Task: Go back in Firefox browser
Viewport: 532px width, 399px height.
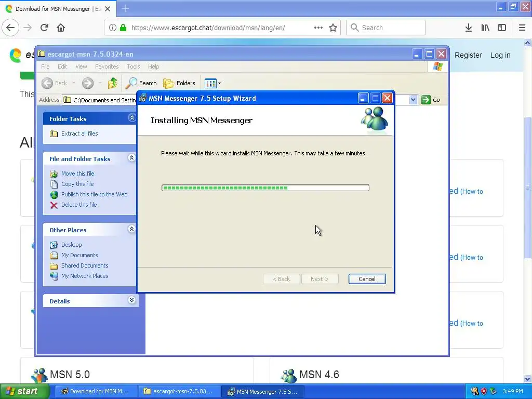Action: [10, 28]
